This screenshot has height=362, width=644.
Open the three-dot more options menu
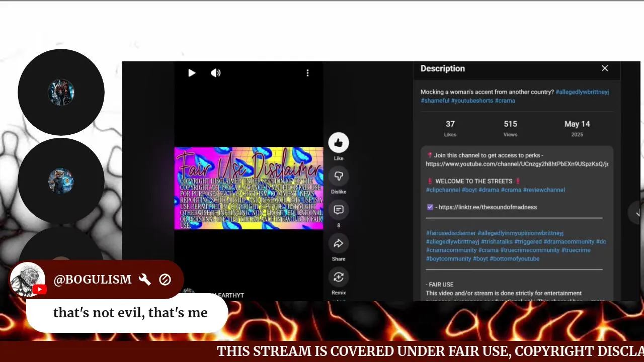tap(307, 73)
